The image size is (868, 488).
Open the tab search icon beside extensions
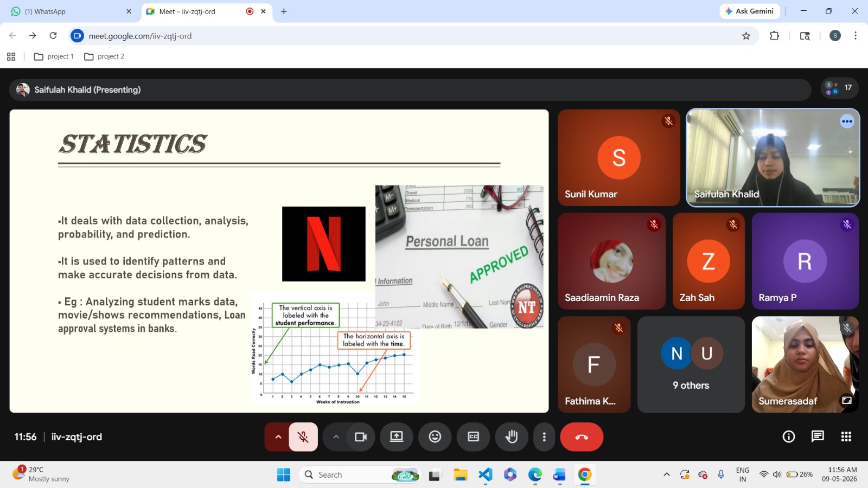click(805, 36)
